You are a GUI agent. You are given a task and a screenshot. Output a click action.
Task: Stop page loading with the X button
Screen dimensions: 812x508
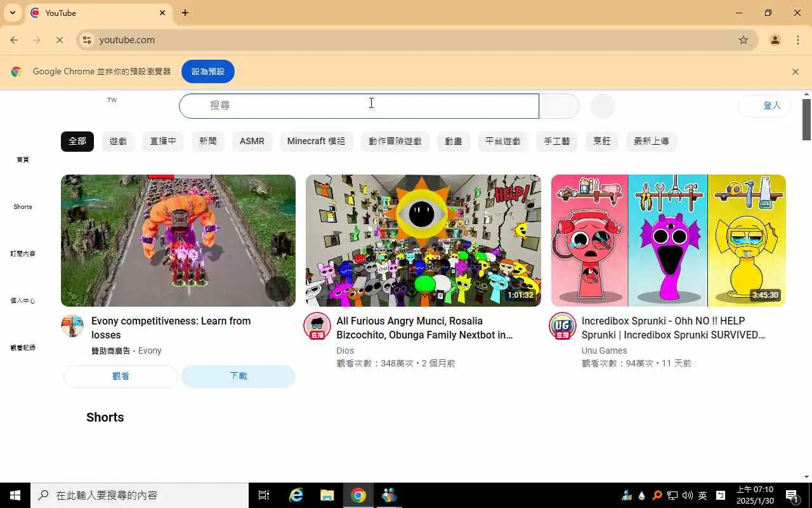coord(60,40)
